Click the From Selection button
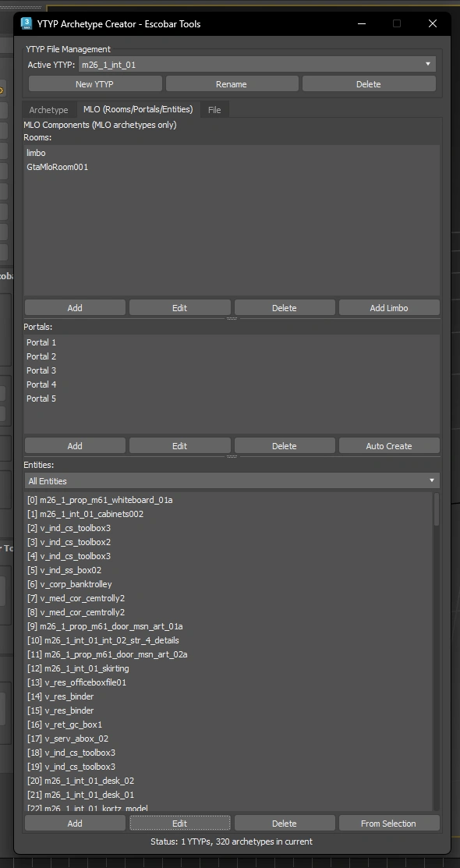Screen dimensions: 460x868 tap(389, 824)
